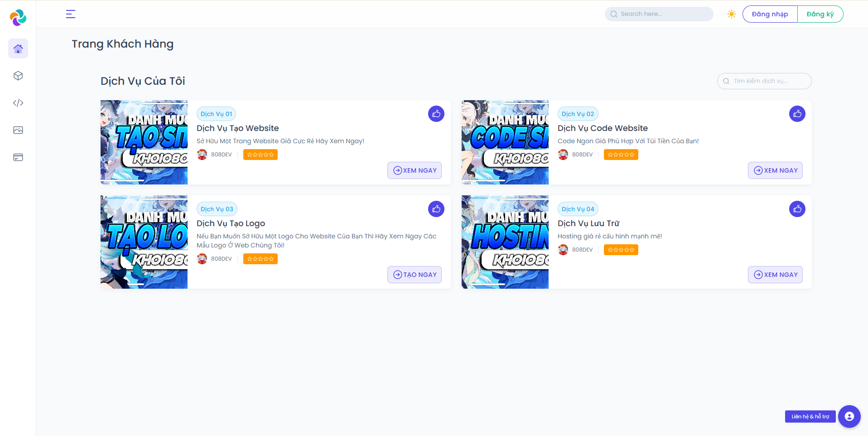This screenshot has height=436, width=868.
Task: Open the image gallery sidebar icon
Action: pyautogui.click(x=18, y=130)
